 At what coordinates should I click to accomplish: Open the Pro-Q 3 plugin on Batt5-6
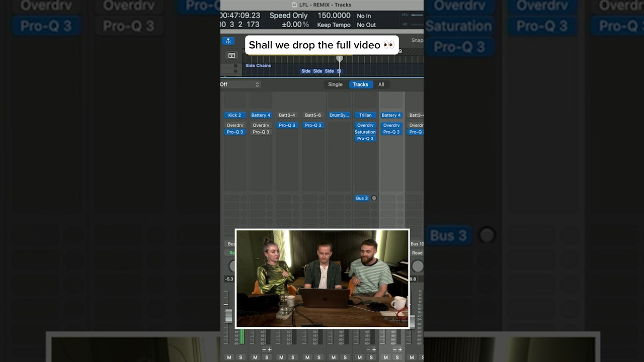coord(313,125)
